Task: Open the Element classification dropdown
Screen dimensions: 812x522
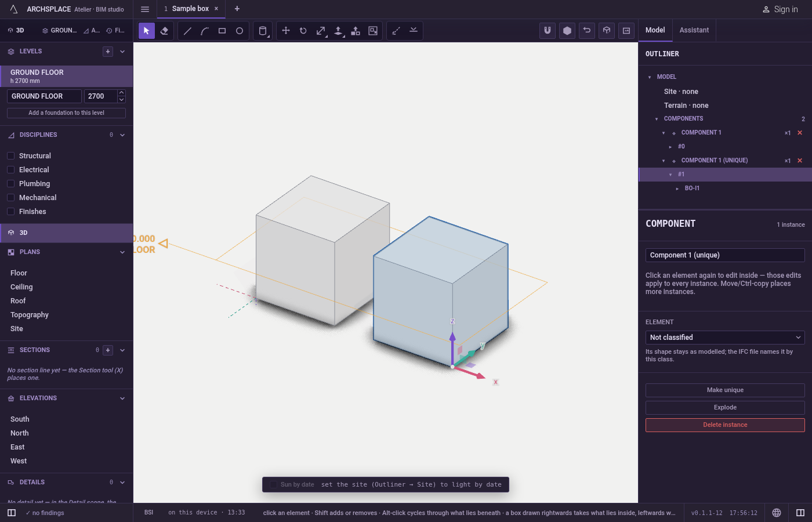Action: [x=725, y=338]
